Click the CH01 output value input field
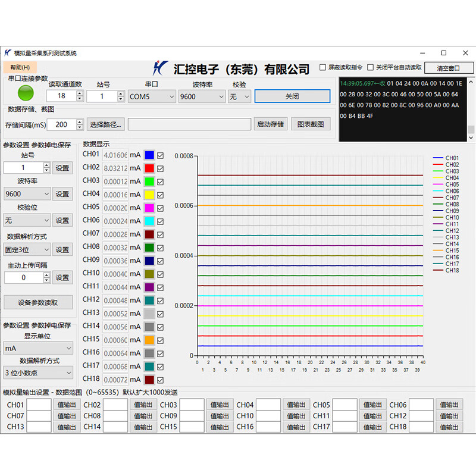Image resolution: width=476 pixels, height=476 pixels. (x=39, y=405)
